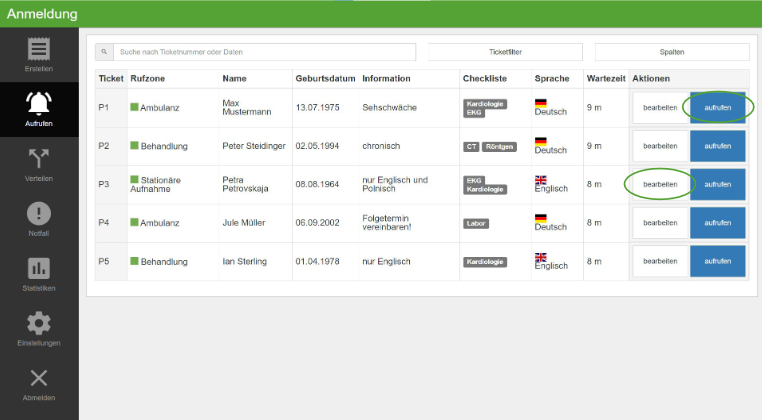This screenshot has width=762, height=420.
Task: Click the Notfall exclamation icon
Action: point(39,213)
